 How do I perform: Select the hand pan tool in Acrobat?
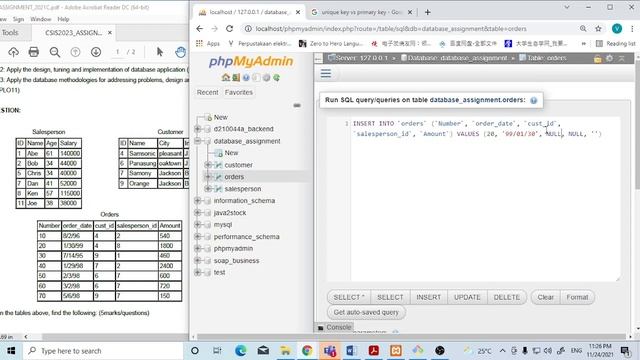(x=180, y=52)
